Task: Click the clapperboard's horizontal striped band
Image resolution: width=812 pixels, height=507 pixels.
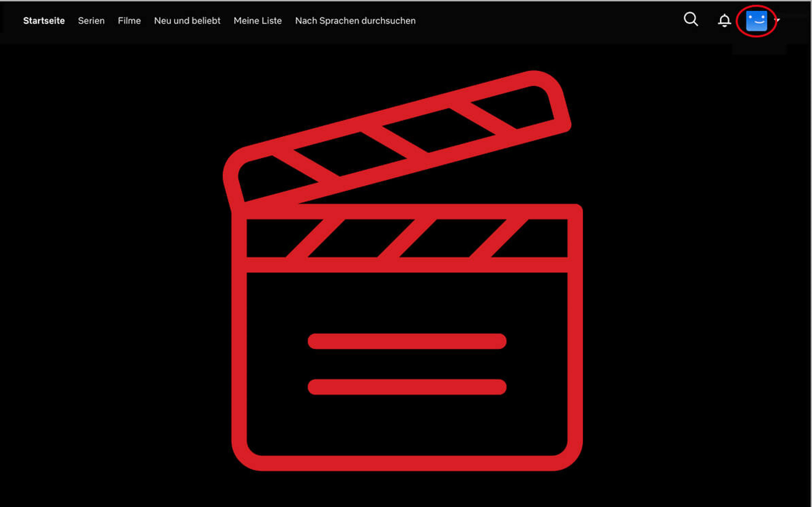Action: 407,238
